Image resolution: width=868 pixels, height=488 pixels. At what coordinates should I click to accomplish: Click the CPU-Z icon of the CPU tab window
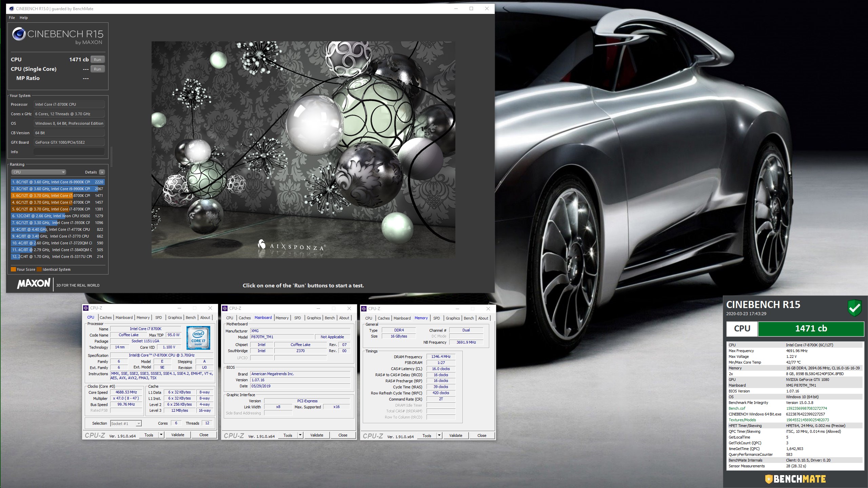pos(86,308)
